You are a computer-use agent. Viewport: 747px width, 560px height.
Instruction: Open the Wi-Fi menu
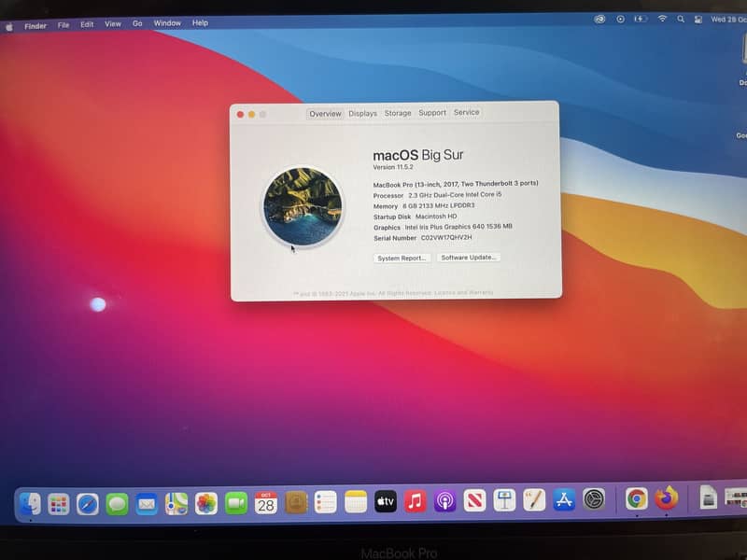tap(662, 19)
